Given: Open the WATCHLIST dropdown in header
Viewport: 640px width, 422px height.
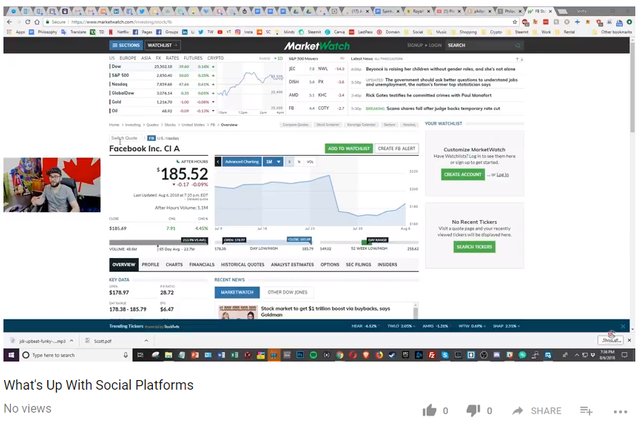Looking at the screenshot, I should [162, 45].
